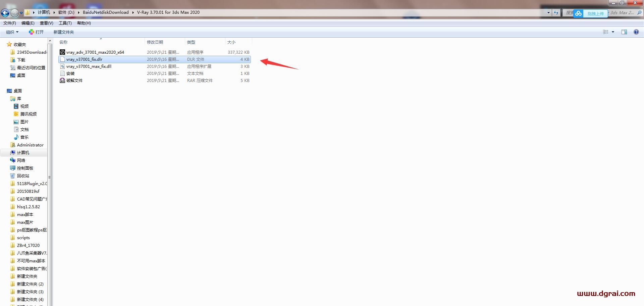Image resolution: width=644 pixels, height=306 pixels.
Task: Open the 回收站 recycle bin item
Action: pyautogui.click(x=23, y=176)
